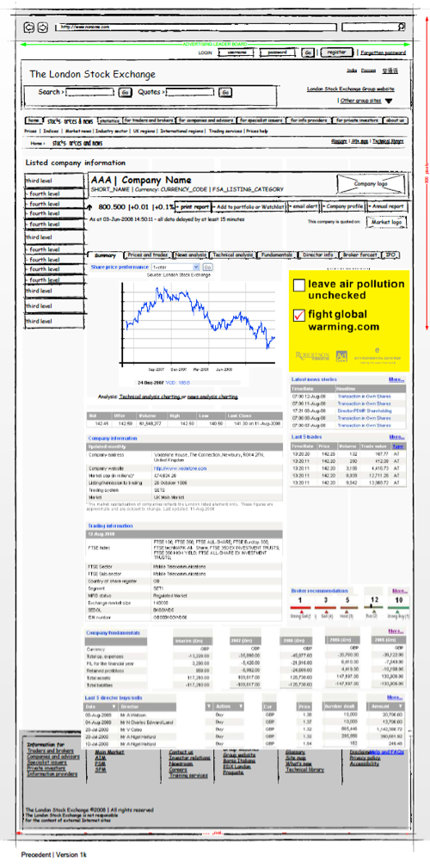
Task: Open for private investors nav tab
Action: click(x=358, y=120)
